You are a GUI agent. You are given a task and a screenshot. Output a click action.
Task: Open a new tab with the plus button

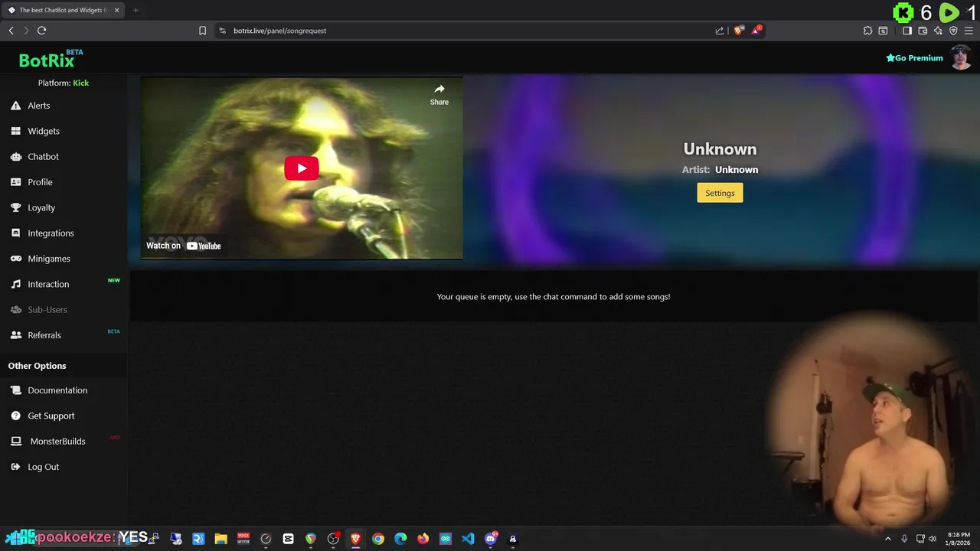(x=136, y=10)
